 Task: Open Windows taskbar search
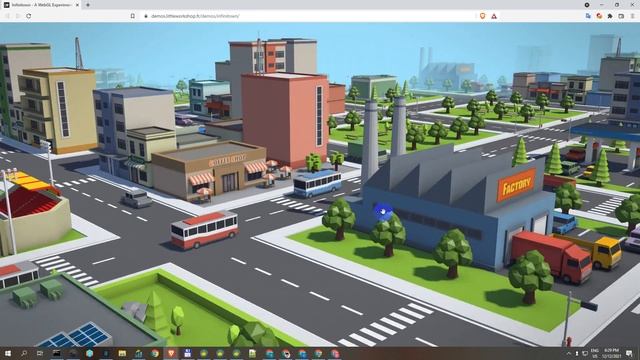pos(24,353)
